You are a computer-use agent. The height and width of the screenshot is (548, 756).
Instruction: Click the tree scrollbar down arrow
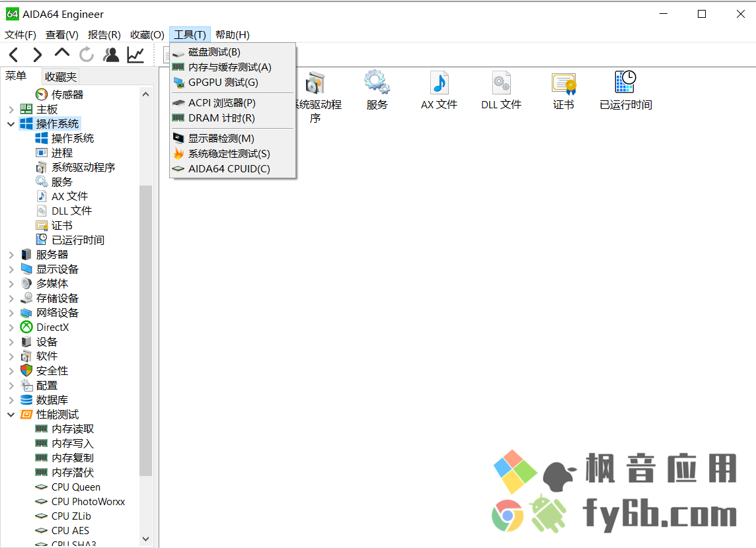coord(145,539)
